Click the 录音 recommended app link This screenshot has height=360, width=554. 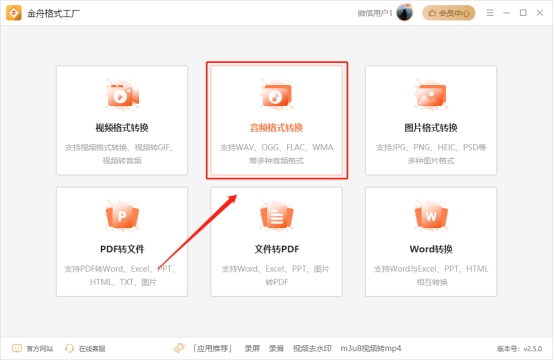pos(276,349)
